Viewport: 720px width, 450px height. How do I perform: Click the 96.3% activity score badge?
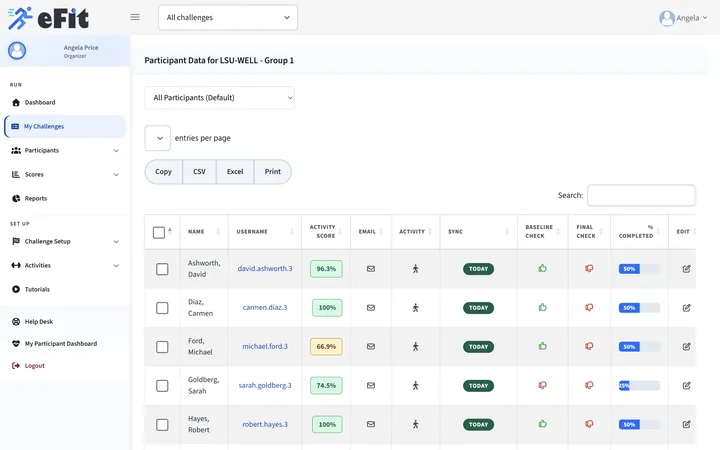coord(326,269)
